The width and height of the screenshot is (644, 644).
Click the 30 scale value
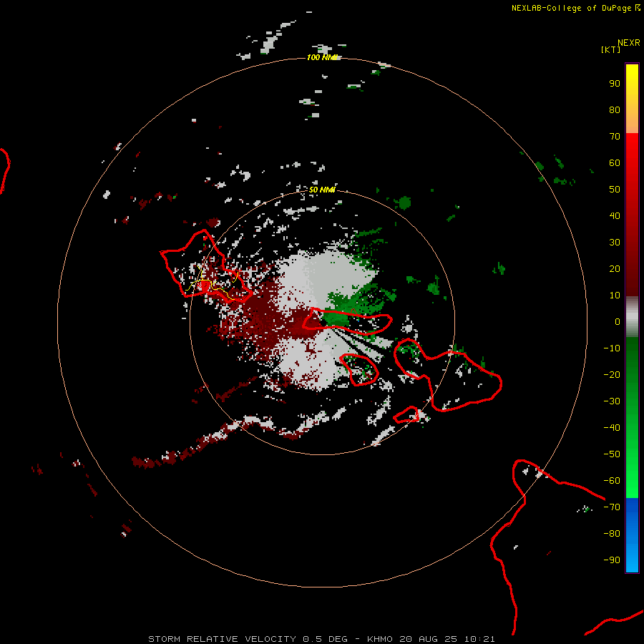(x=615, y=243)
